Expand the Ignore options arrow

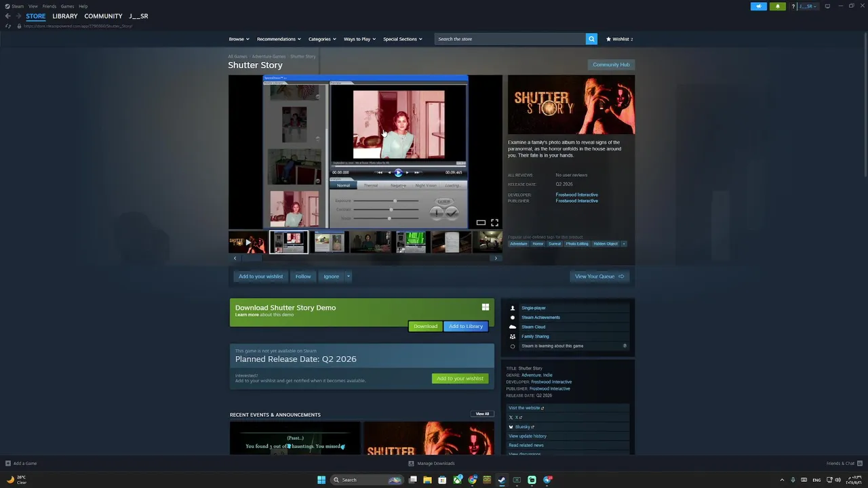349,276
